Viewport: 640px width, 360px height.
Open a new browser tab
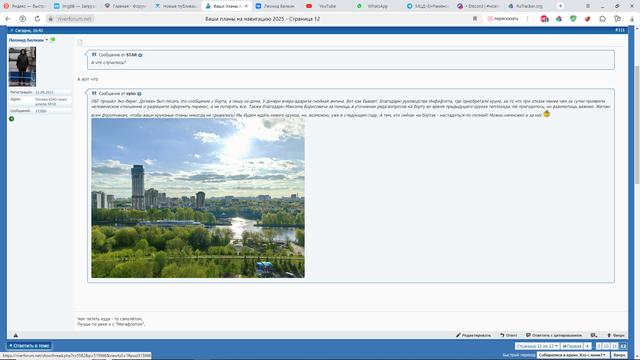[x=560, y=6]
